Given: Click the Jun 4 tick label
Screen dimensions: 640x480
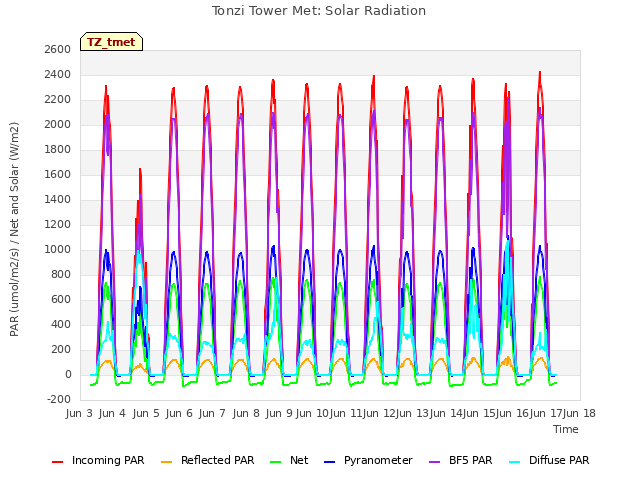Looking at the screenshot, I should click(112, 413).
